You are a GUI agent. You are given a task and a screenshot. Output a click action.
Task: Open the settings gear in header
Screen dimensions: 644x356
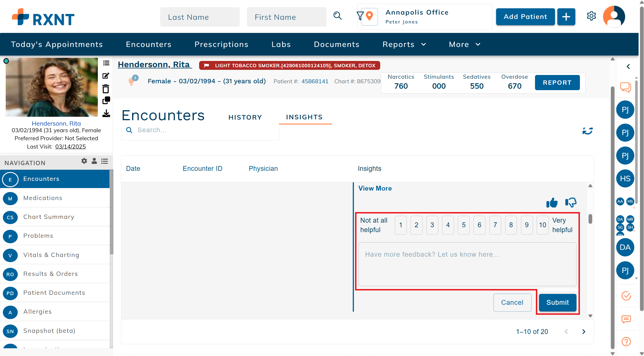[591, 16]
